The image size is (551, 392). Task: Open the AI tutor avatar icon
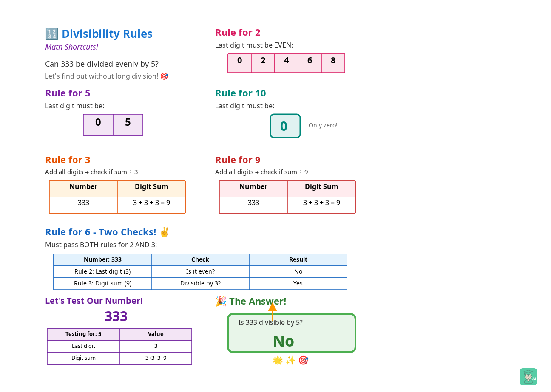click(528, 377)
